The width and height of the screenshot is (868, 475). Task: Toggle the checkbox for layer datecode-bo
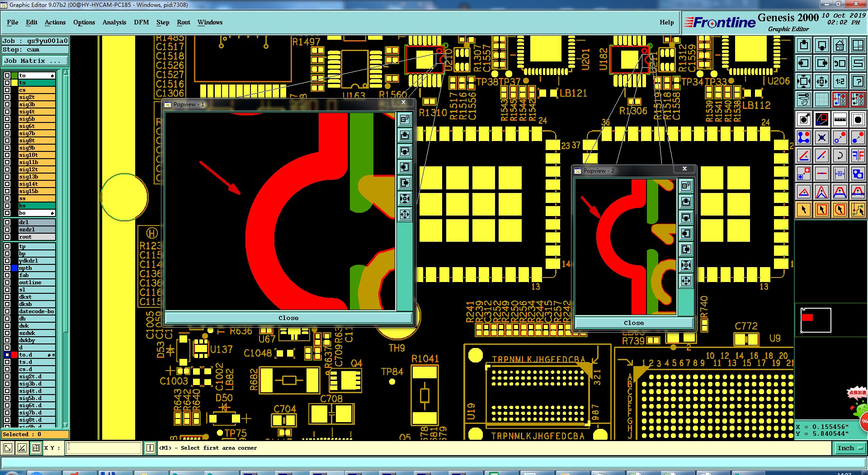click(7, 311)
